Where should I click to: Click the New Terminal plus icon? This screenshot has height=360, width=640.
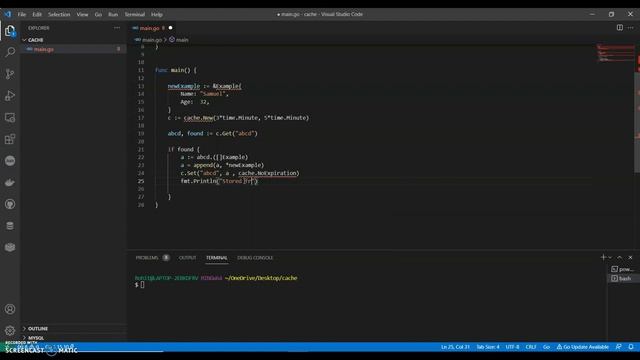(603, 257)
